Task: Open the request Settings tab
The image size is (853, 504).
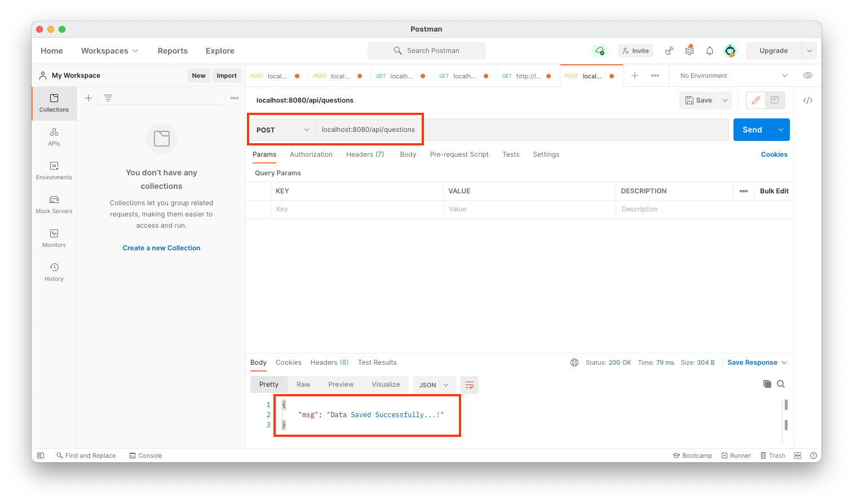Action: pos(546,154)
